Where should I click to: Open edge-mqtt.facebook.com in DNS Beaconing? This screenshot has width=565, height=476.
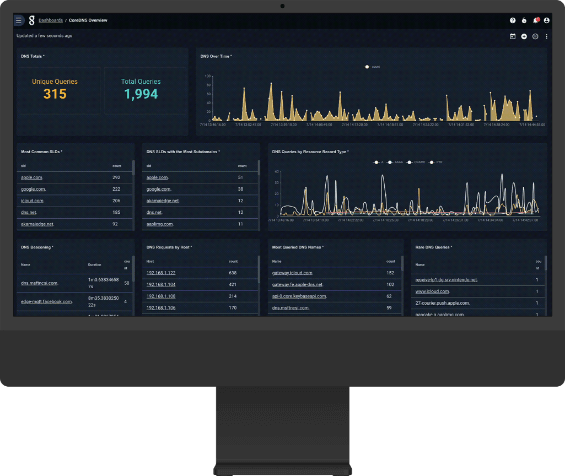tap(46, 302)
